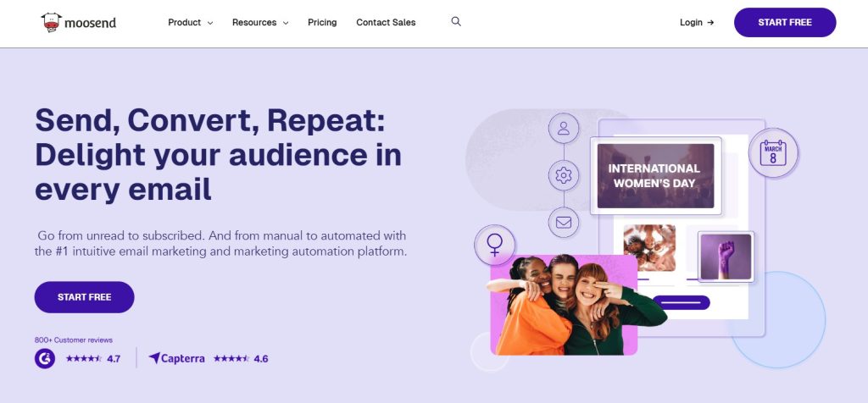
Task: Click the March 8 calendar icon
Action: (773, 152)
